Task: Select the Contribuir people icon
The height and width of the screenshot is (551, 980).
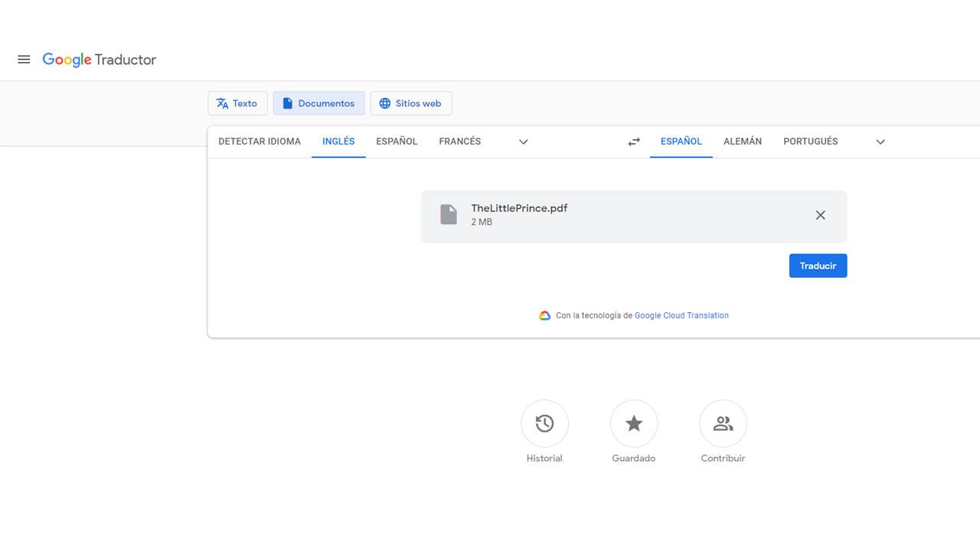Action: tap(723, 423)
